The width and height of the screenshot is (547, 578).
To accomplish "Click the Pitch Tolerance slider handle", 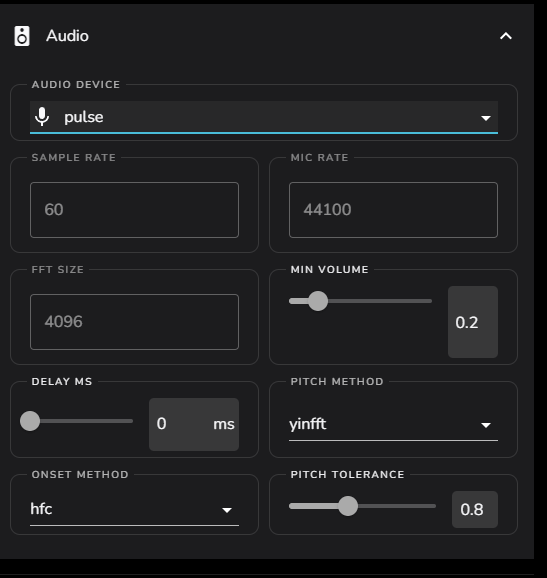I will 348,506.
